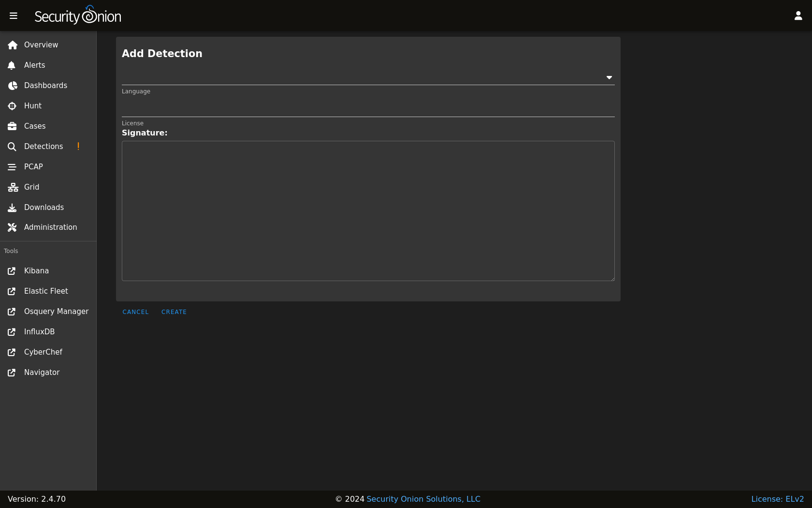Open the Downloads page
The height and width of the screenshot is (508, 812).
pyautogui.click(x=44, y=208)
